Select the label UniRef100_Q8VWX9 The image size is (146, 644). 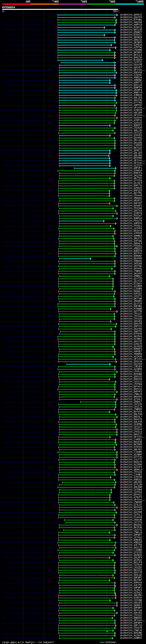131,37
